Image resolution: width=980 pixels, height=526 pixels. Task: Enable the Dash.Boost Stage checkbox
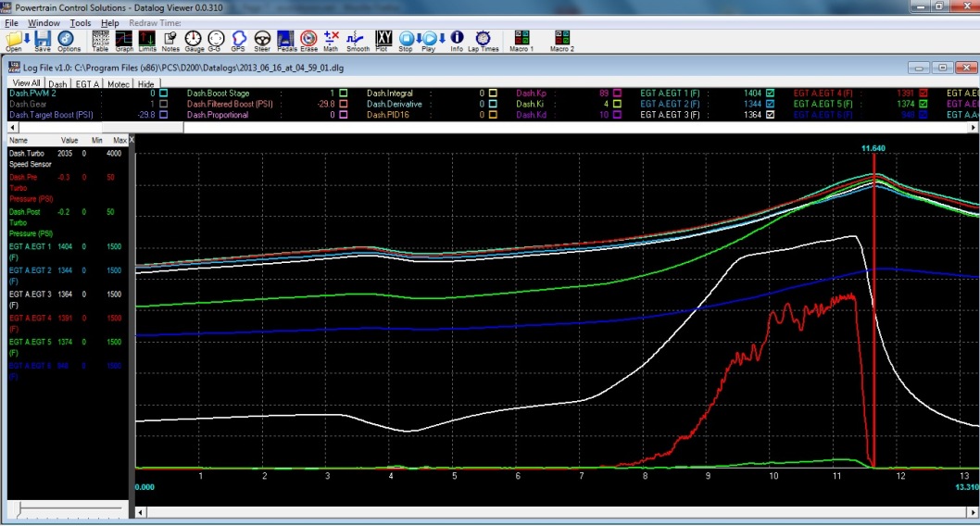(343, 94)
